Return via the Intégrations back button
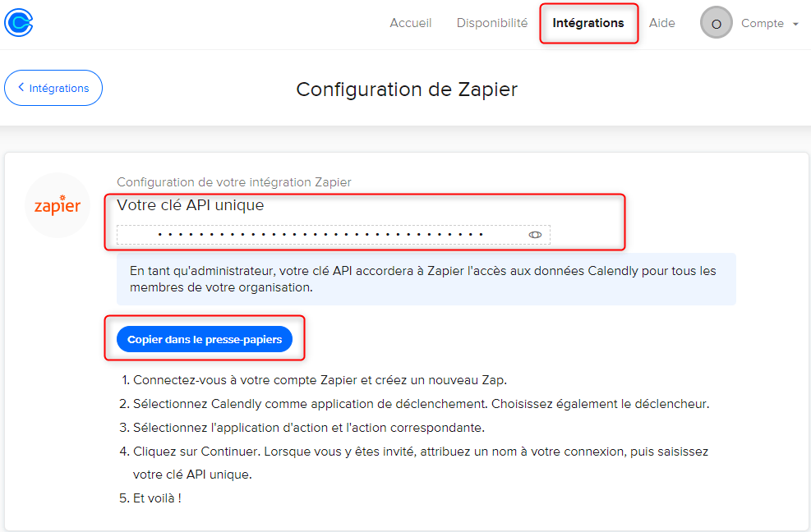Screen dimensions: 811x532 coord(53,88)
